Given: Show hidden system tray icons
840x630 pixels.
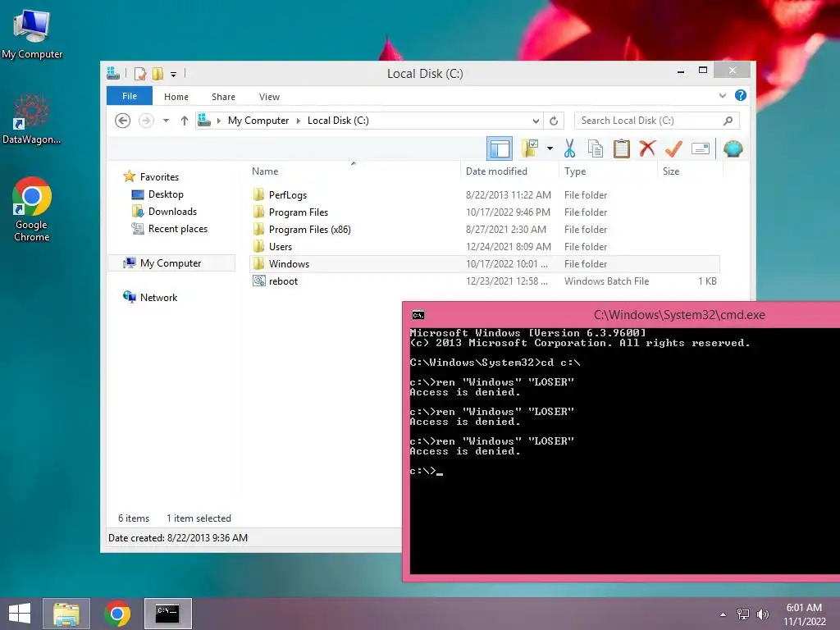Looking at the screenshot, I should click(x=724, y=614).
